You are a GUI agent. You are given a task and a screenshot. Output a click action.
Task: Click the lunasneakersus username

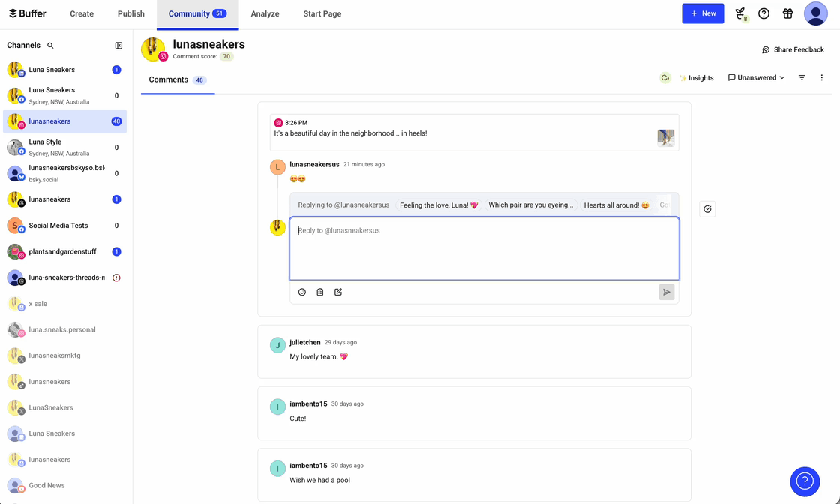click(314, 164)
